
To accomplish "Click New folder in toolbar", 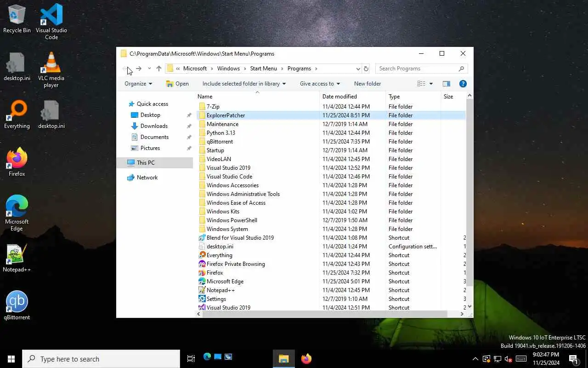I will pos(367,84).
